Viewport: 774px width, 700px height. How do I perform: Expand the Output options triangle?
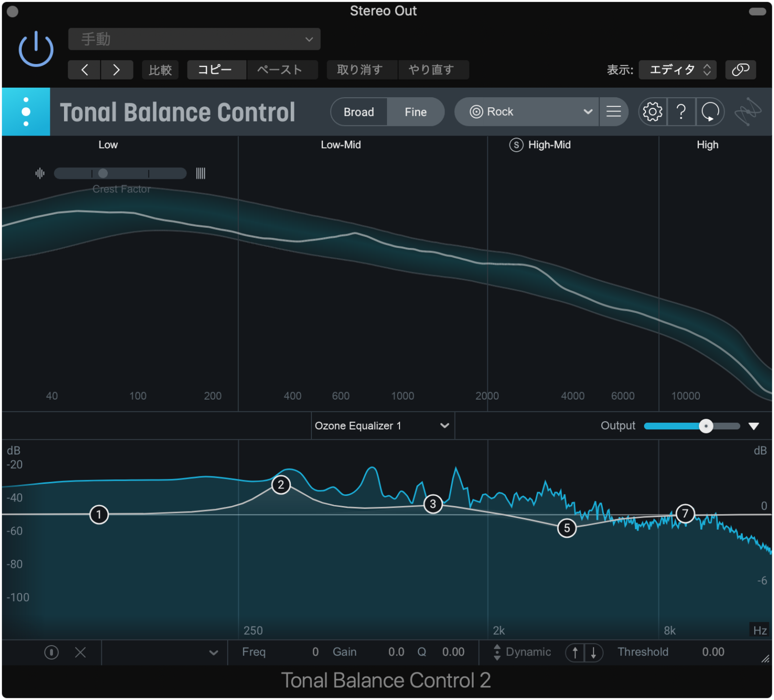754,426
